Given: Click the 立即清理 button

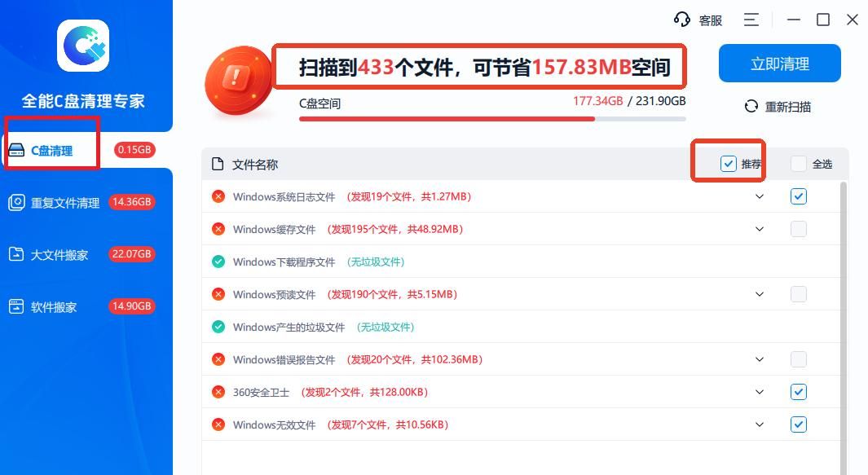Looking at the screenshot, I should (x=779, y=63).
